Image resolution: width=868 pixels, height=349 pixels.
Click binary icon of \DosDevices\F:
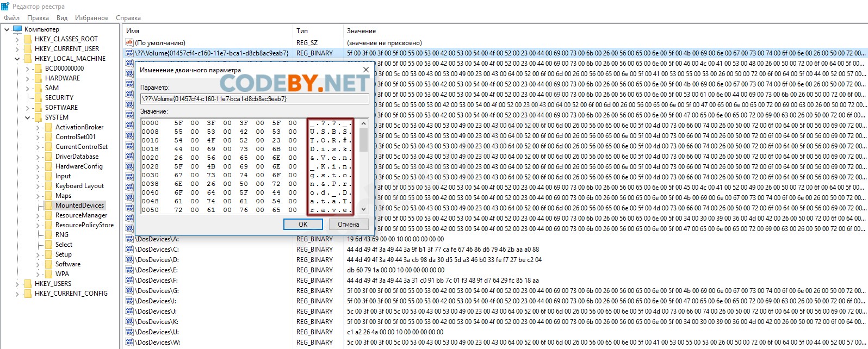[129, 281]
